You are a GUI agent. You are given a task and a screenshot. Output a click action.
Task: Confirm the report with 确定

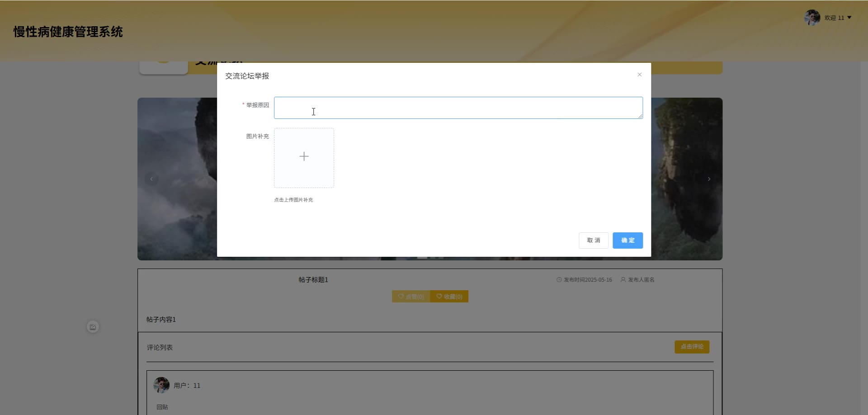coord(627,241)
